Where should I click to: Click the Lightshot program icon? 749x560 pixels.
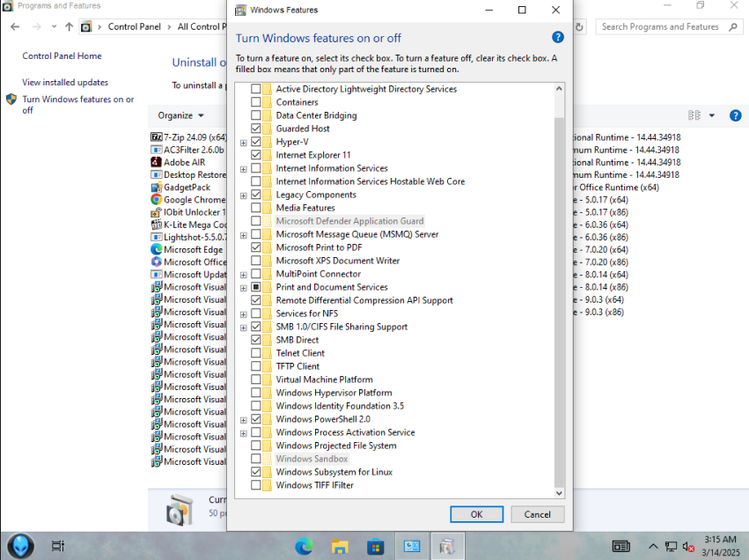tap(156, 237)
